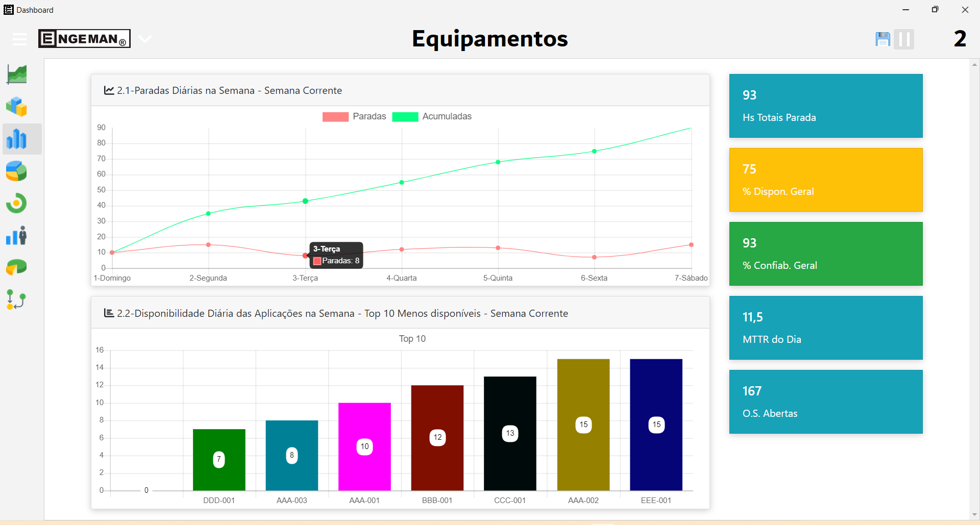The width and height of the screenshot is (980, 525).
Task: Click the green donut chart sidebar icon
Action: pos(17,203)
